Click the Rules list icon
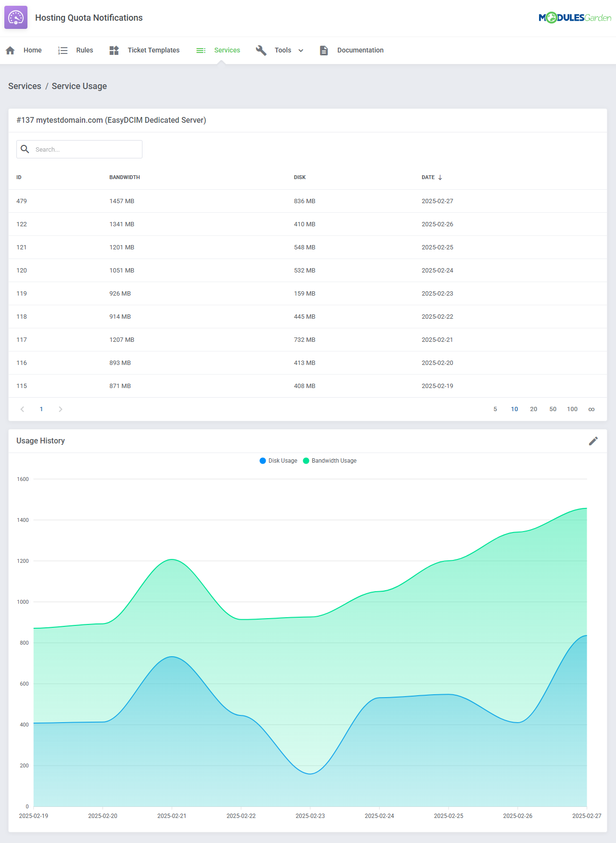 click(63, 51)
